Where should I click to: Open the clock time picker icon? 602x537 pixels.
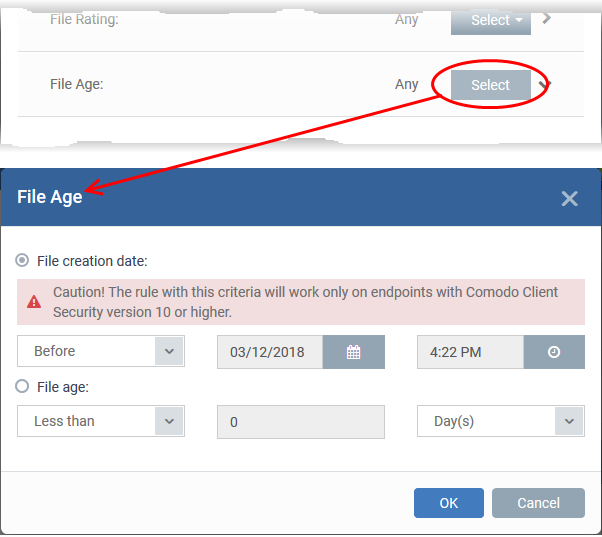pyautogui.click(x=554, y=352)
